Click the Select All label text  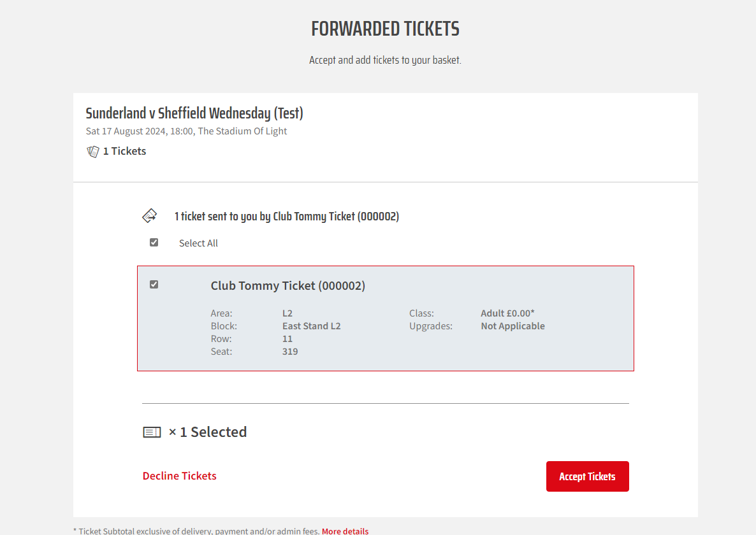point(198,243)
